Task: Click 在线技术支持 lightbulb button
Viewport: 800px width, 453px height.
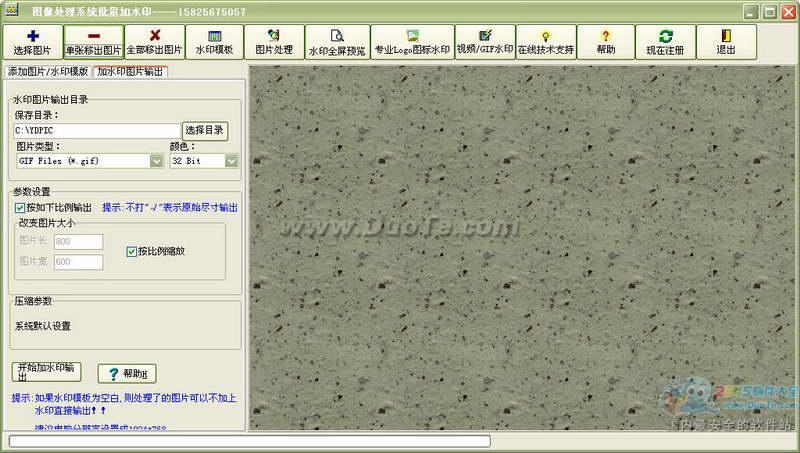Action: [546, 41]
